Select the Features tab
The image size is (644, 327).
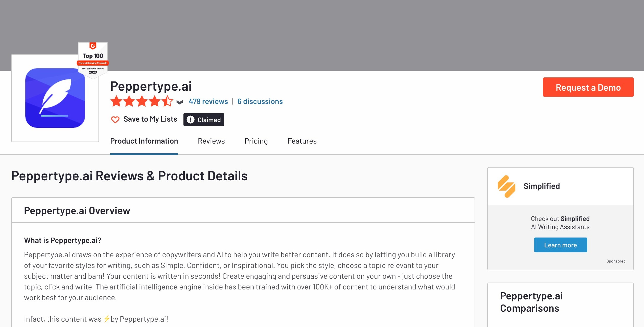click(x=302, y=141)
